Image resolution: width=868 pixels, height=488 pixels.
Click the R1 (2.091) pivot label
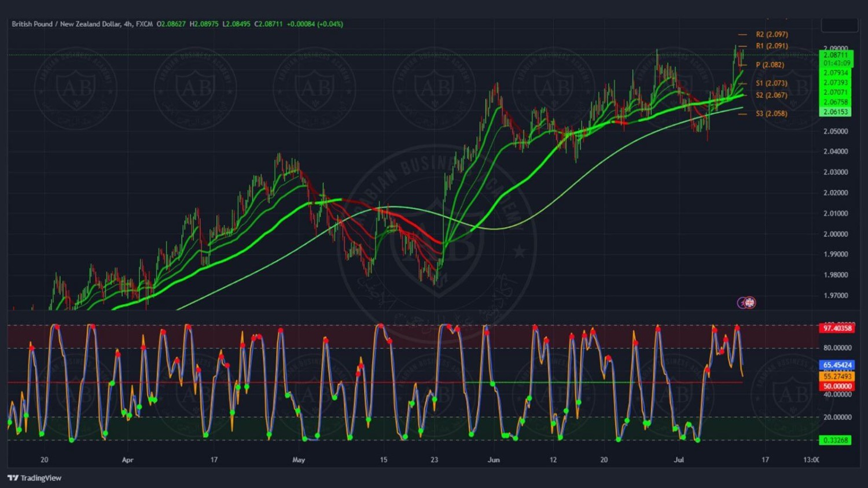[771, 46]
